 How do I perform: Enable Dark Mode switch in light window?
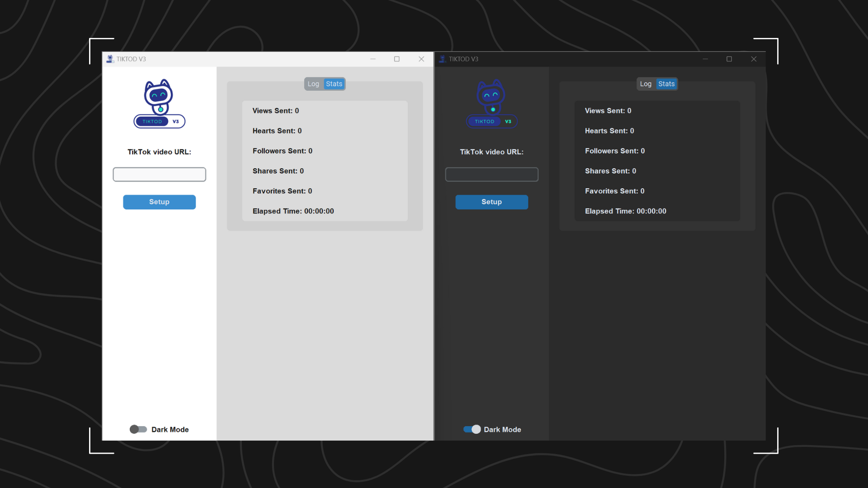click(x=138, y=429)
